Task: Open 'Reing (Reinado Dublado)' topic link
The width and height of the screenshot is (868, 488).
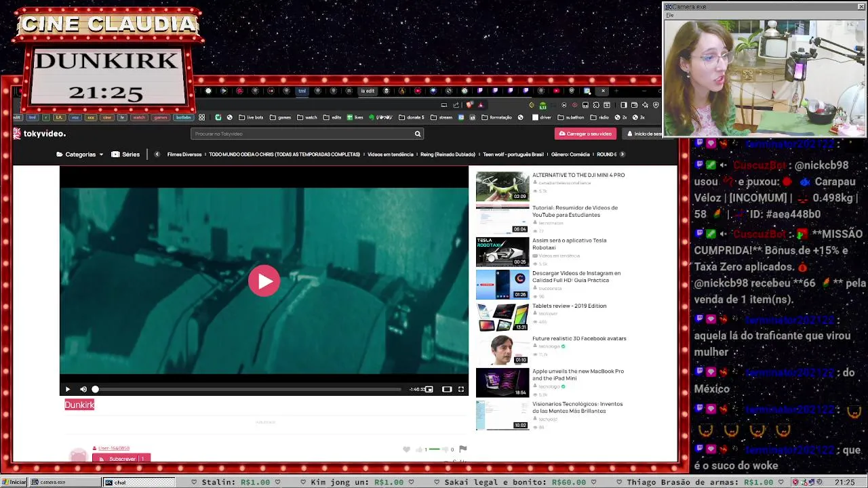Action: pos(448,155)
